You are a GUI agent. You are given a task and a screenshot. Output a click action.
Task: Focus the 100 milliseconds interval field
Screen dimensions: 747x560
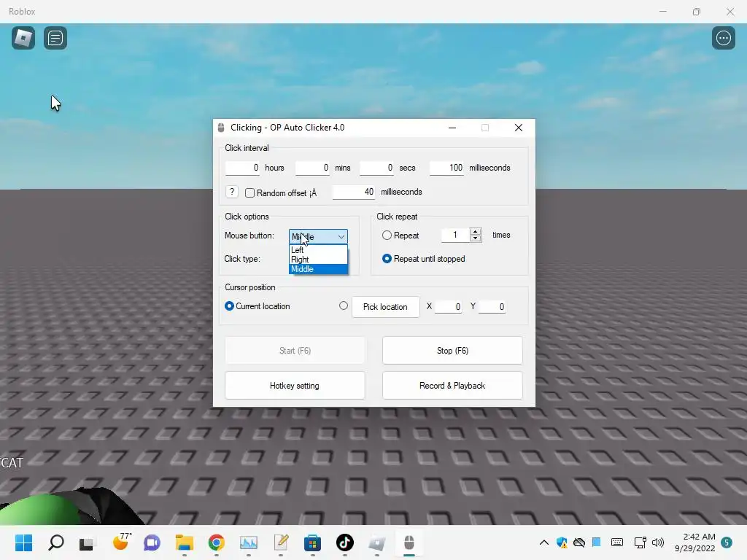tap(447, 168)
